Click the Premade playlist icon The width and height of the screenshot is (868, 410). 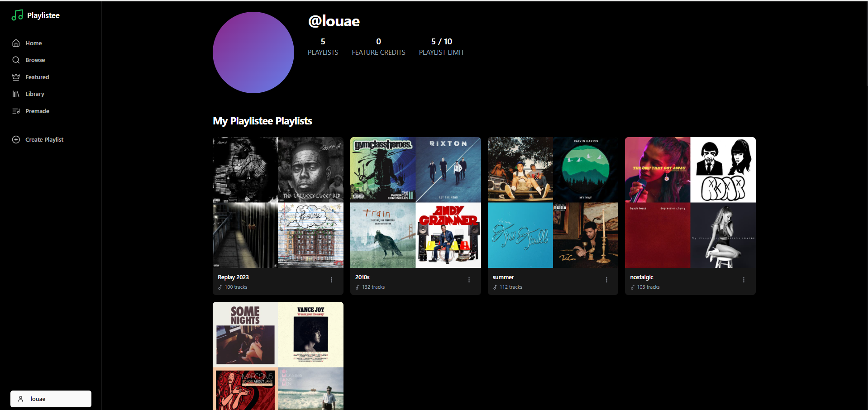coord(16,111)
